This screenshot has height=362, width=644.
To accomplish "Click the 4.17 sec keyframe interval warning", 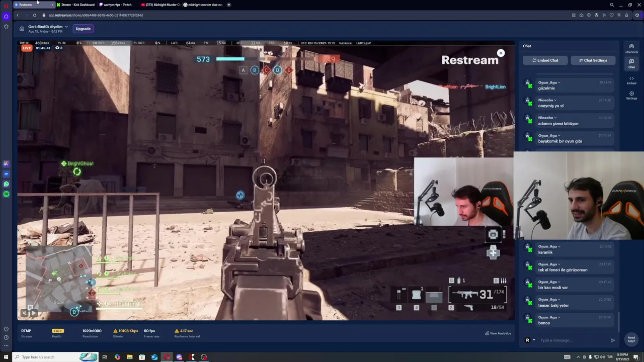I will pos(184,331).
